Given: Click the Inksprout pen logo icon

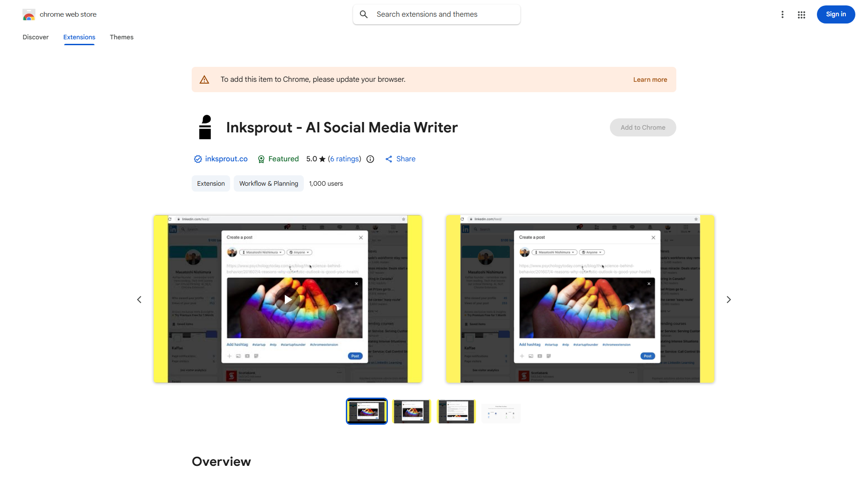Looking at the screenshot, I should (205, 127).
